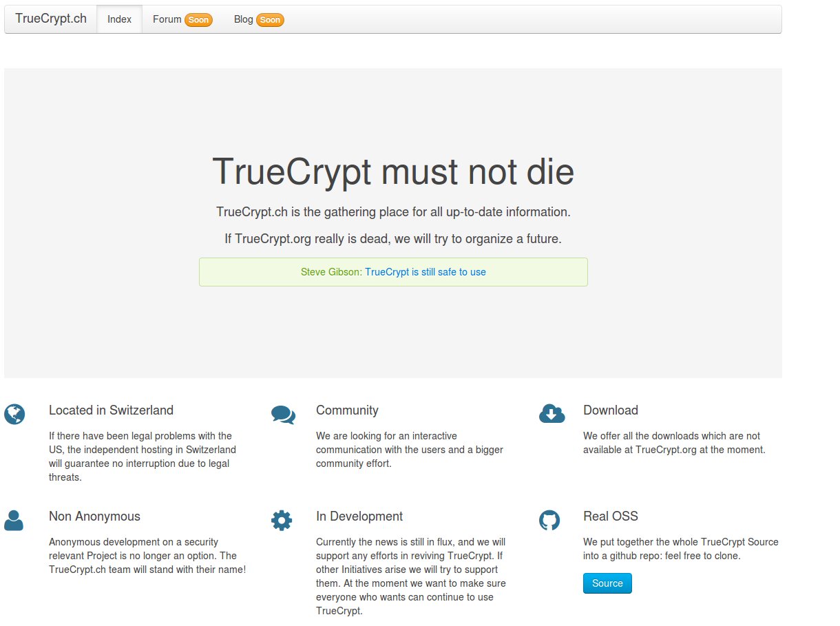840x626 pixels.
Task: Go to TrueCrypt.ch brand home link
Action: [51, 19]
